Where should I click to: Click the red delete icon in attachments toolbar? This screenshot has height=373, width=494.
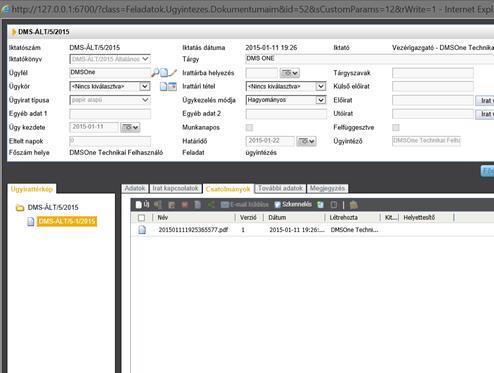click(184, 205)
